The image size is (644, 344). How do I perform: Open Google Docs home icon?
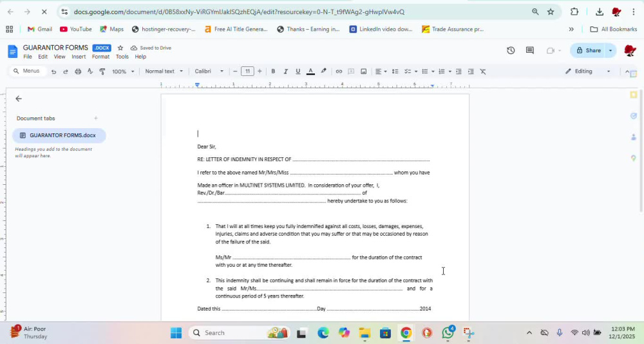(x=13, y=52)
